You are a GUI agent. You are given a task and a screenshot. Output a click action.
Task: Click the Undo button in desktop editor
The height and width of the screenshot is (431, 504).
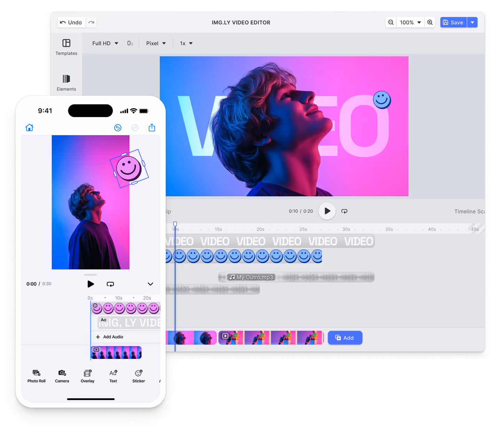[71, 22]
